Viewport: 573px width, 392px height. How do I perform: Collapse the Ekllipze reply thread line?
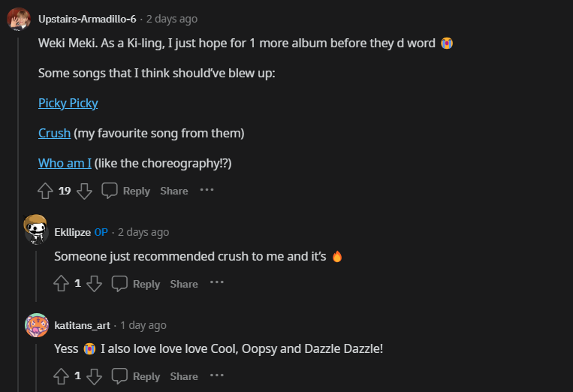(x=36, y=278)
